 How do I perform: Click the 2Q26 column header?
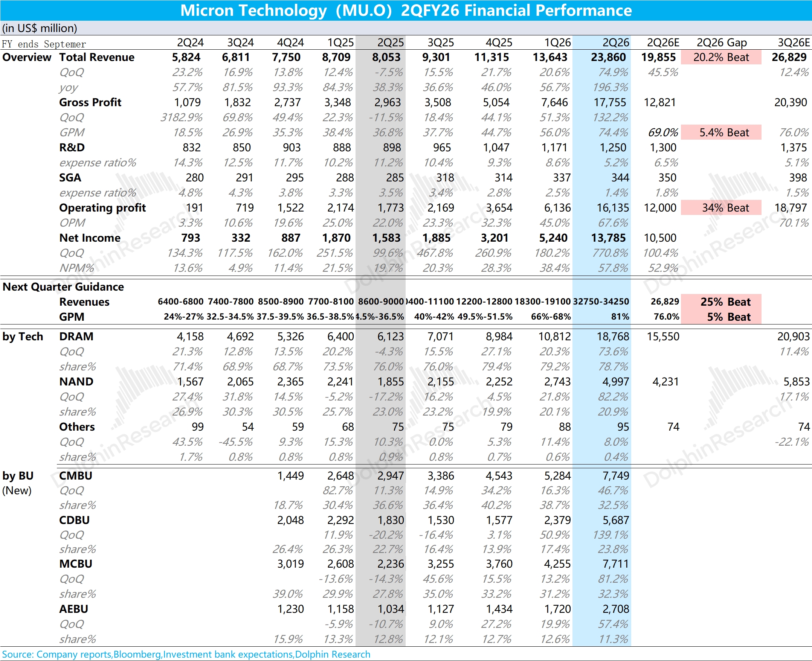coord(615,43)
